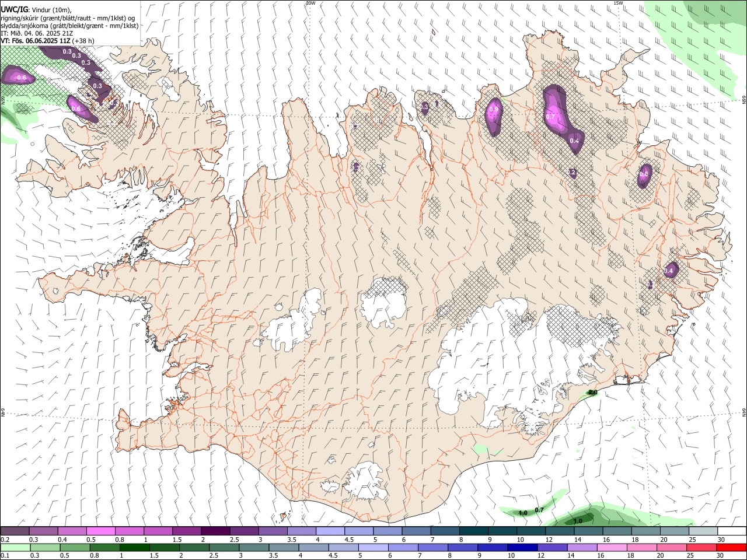
Task: Click the 'Vindur (10m)' header text
Action: (x=51, y=9)
